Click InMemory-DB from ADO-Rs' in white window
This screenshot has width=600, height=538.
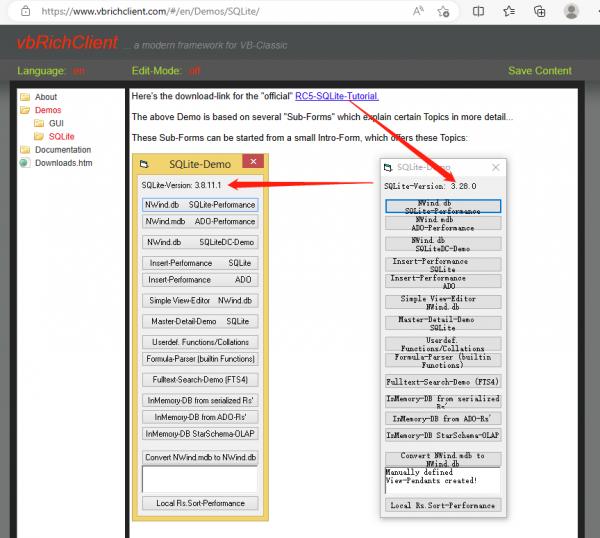pyautogui.click(x=443, y=419)
